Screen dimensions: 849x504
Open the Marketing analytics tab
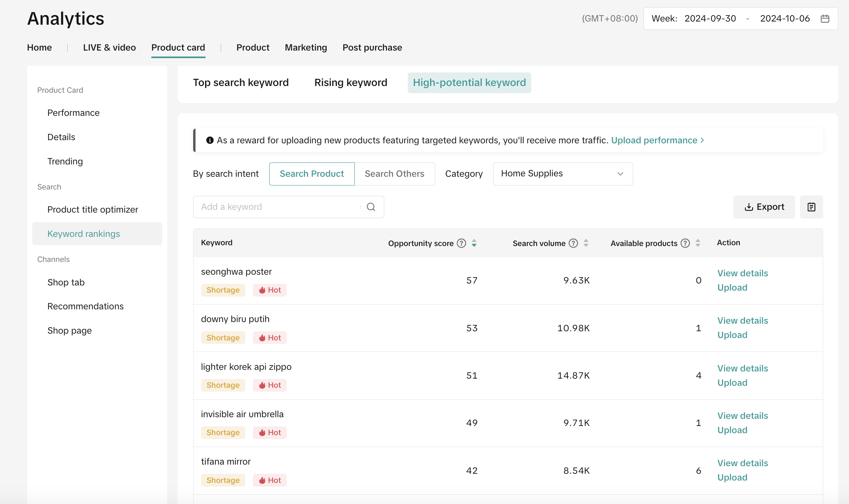306,48
